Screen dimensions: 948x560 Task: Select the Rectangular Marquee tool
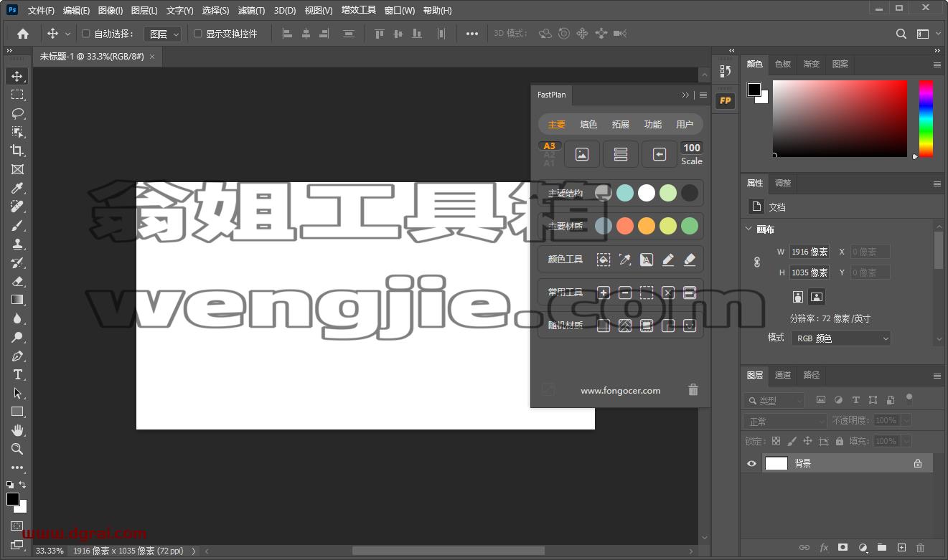17,95
